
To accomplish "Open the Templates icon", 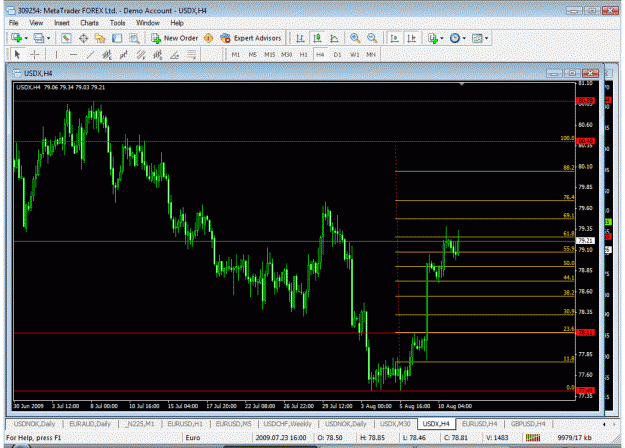I will (x=477, y=38).
